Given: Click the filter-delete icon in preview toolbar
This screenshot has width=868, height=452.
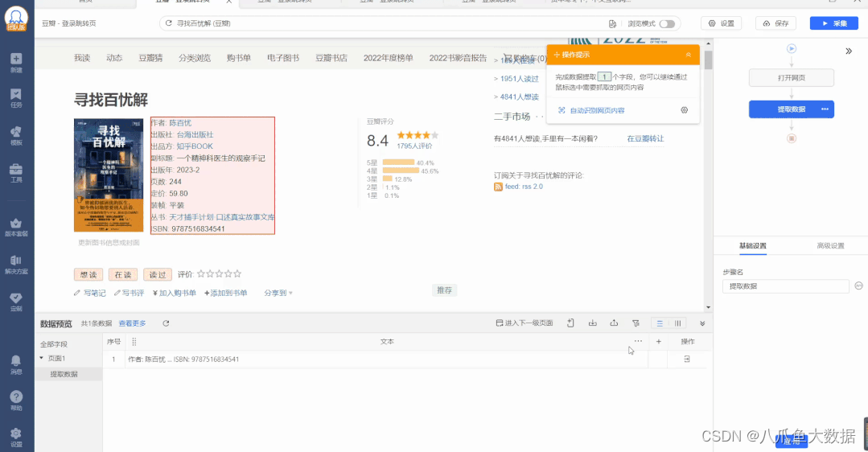Looking at the screenshot, I should click(636, 323).
